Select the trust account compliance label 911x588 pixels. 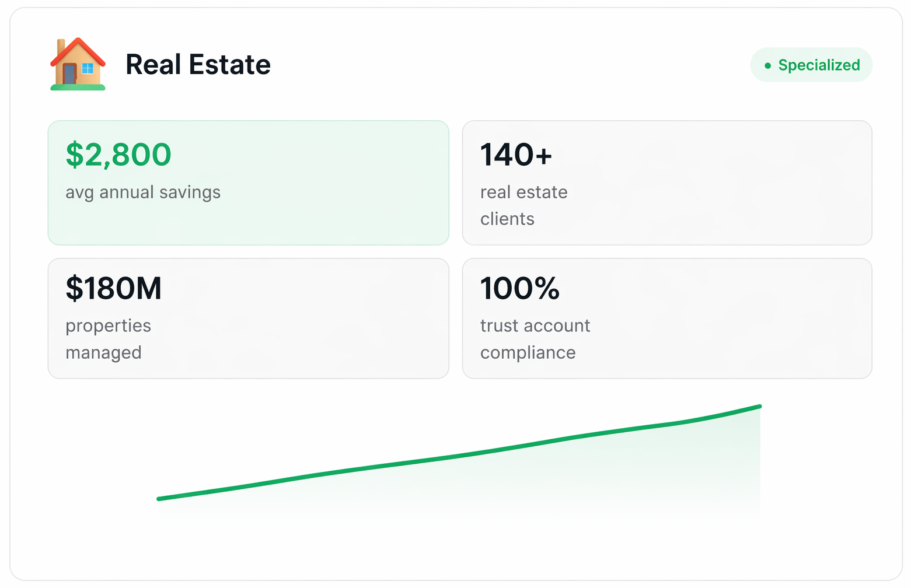tap(535, 339)
